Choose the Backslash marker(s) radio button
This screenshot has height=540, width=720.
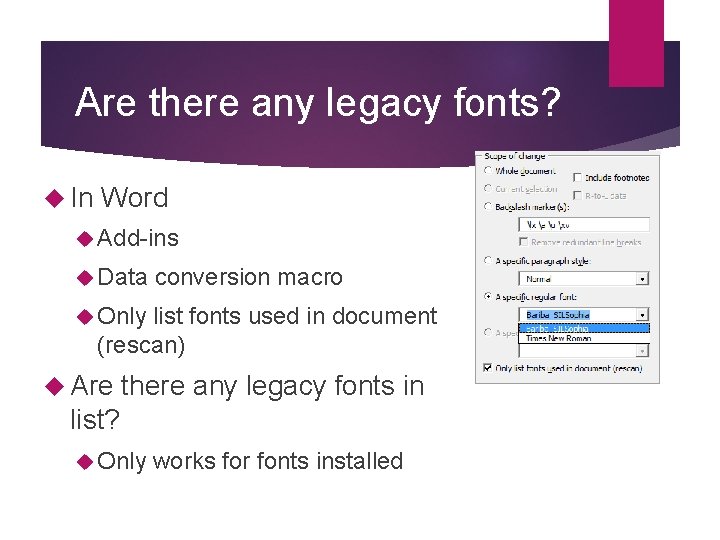click(x=488, y=207)
